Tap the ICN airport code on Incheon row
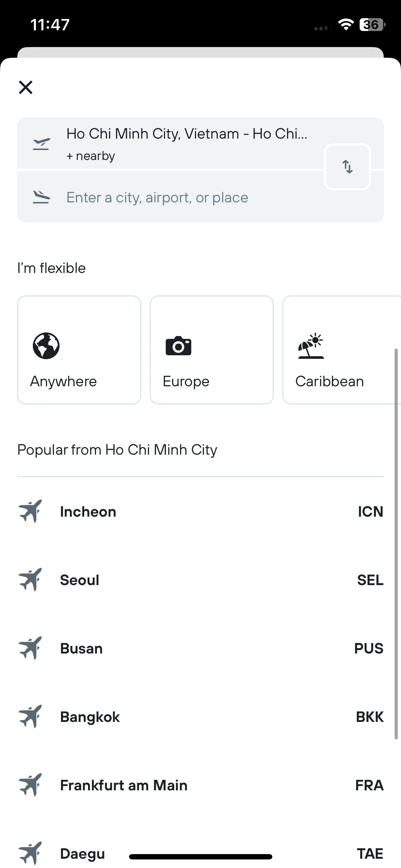This screenshot has height=868, width=401. (x=371, y=512)
